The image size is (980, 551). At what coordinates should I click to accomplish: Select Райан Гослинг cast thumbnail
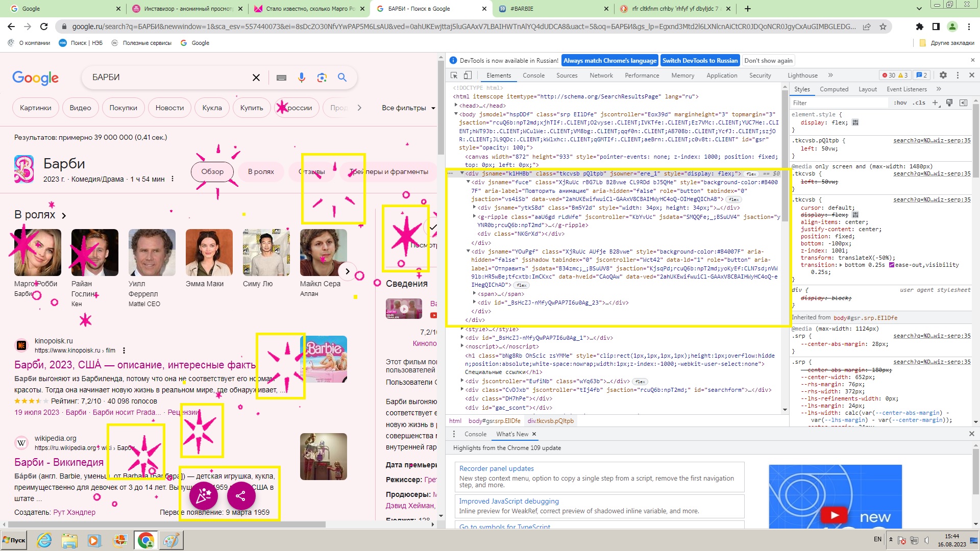[x=95, y=252]
